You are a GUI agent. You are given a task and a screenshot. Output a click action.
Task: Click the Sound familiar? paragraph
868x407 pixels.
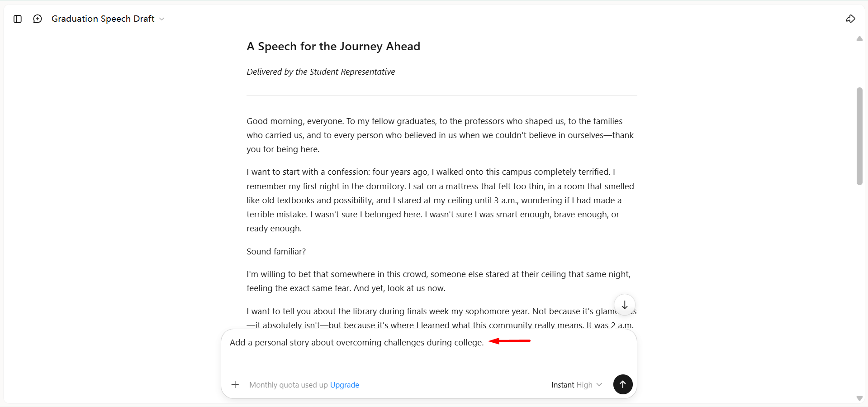click(x=276, y=252)
